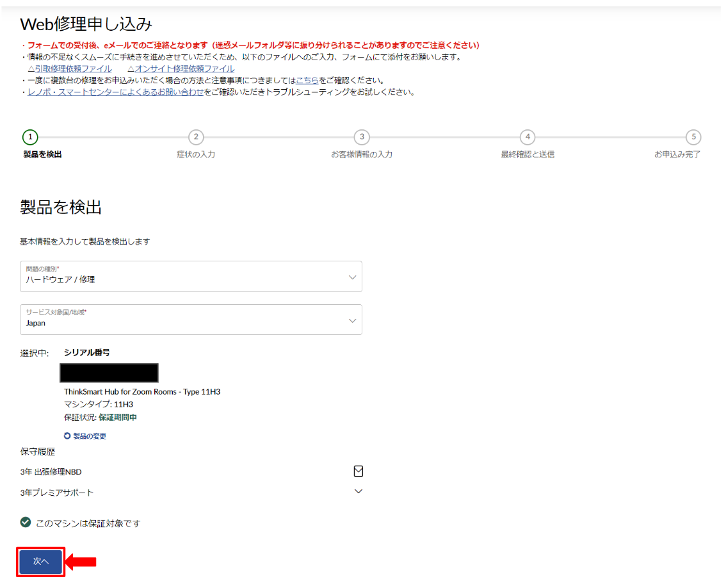
Task: Select step 4 circle 最終確認と送信
Action: pyautogui.click(x=528, y=137)
